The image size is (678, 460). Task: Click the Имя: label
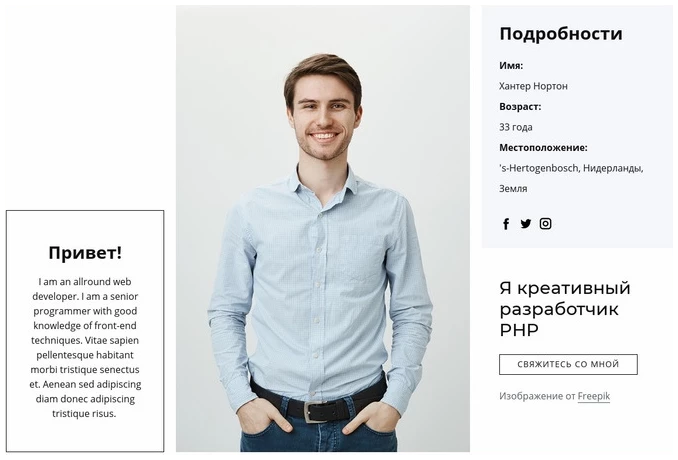[x=511, y=66]
